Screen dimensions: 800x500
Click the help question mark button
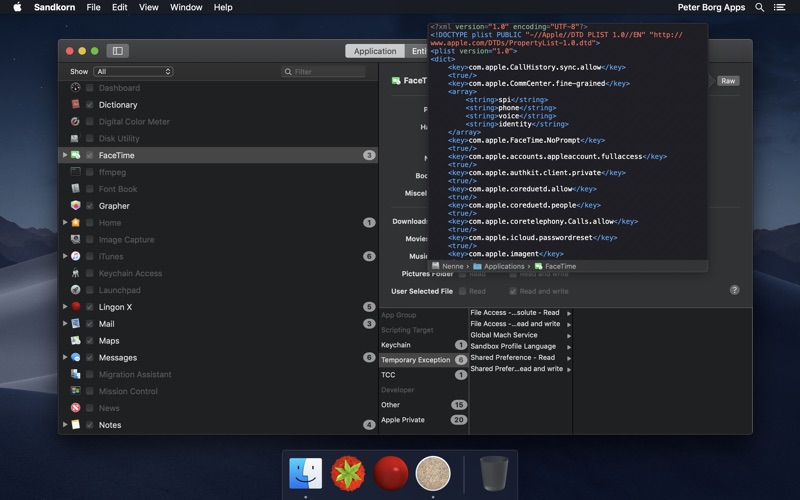(734, 290)
